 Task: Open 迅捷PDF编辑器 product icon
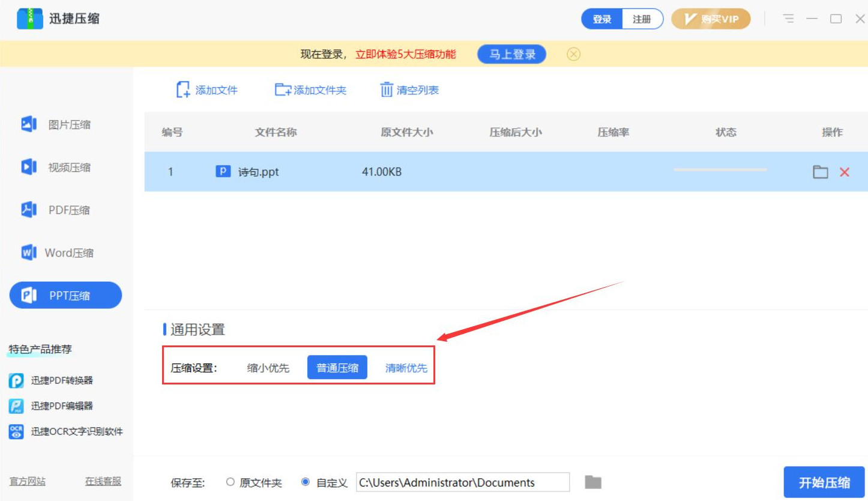16,406
